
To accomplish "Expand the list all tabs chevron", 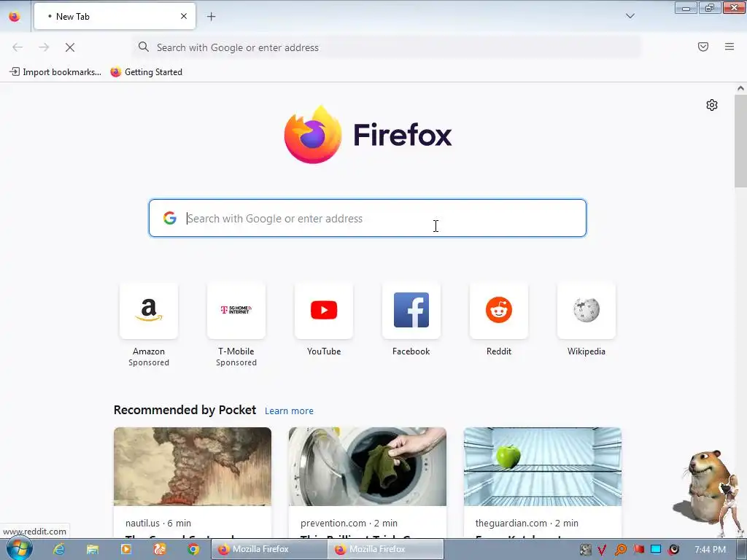I will pos(630,16).
